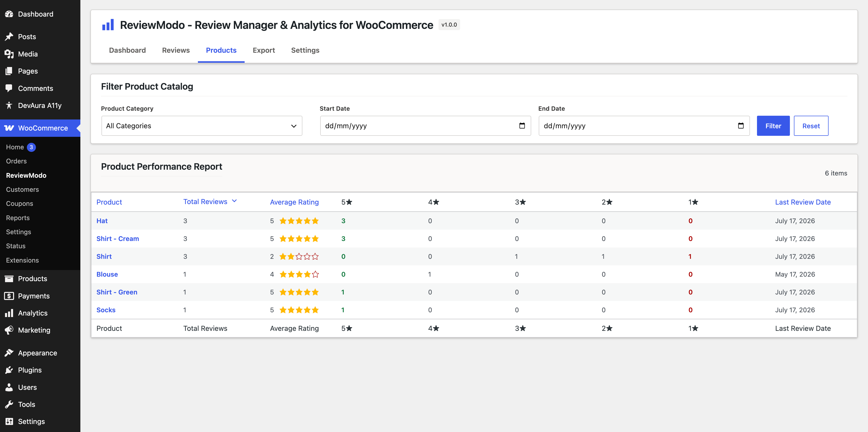Click the Reset button
The height and width of the screenshot is (432, 868).
point(811,126)
